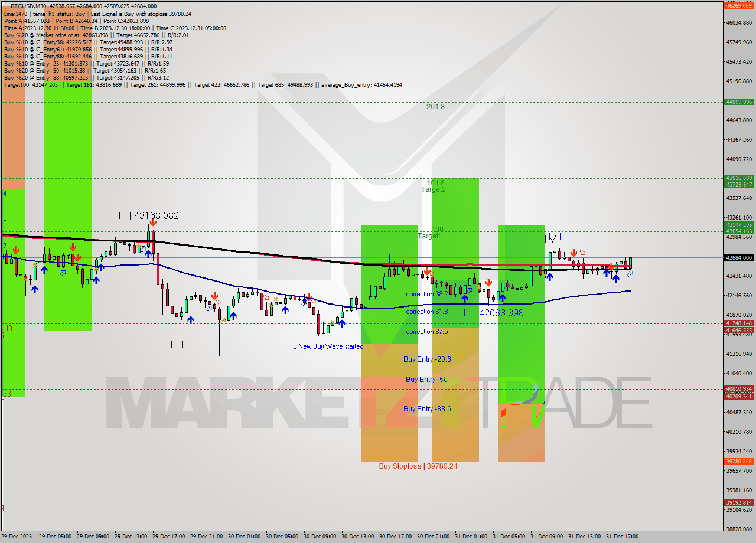Click the orange 39780.240 stoploss price tag
The height and width of the screenshot is (543, 756).
coord(739,462)
